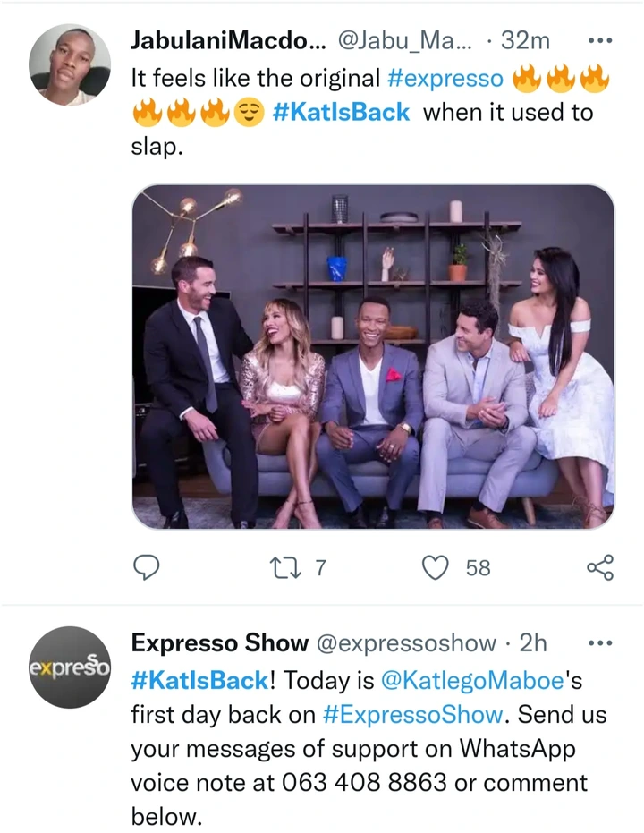Open the #ExpressoShow hashtag
Screen dimensions: 644x833
[x=412, y=715]
